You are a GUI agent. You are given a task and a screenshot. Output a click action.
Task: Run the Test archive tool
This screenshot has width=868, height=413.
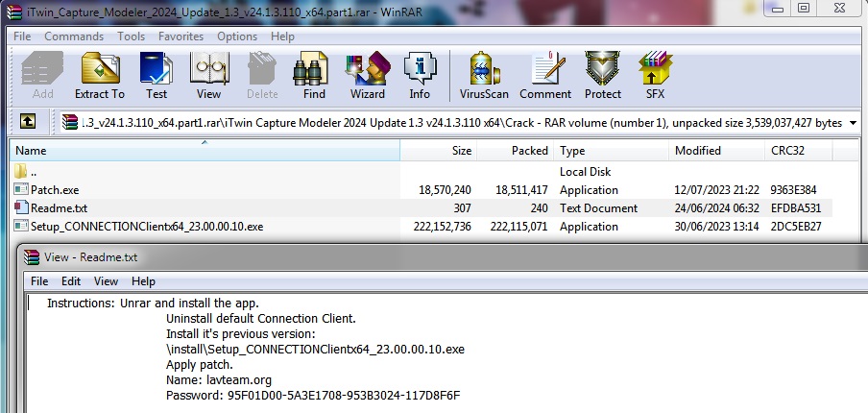tap(157, 76)
